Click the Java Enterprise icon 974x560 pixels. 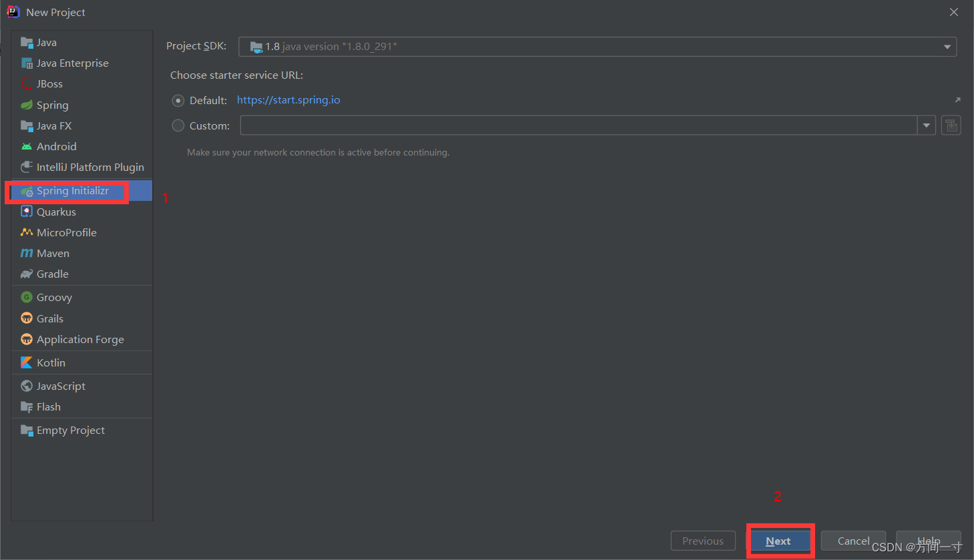(x=27, y=63)
